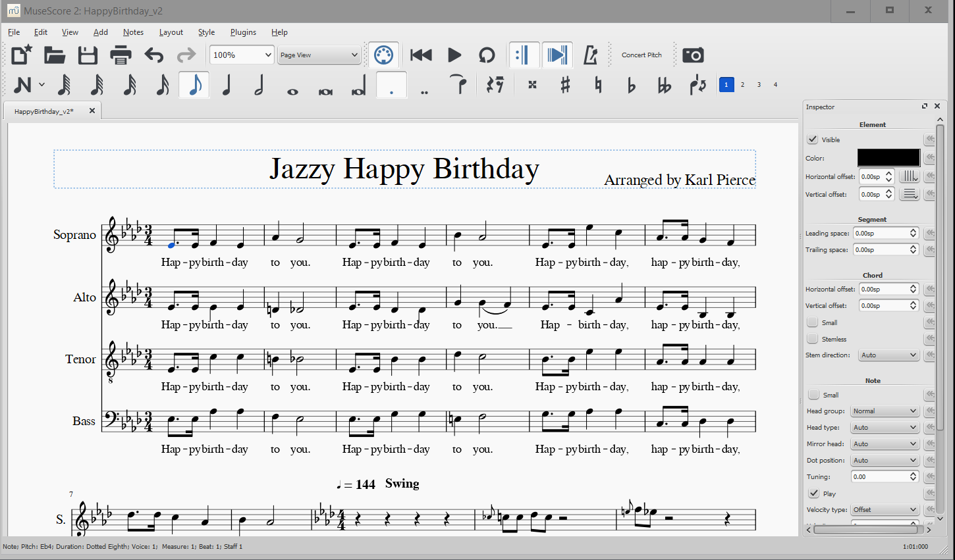Save the current score

(x=88, y=55)
